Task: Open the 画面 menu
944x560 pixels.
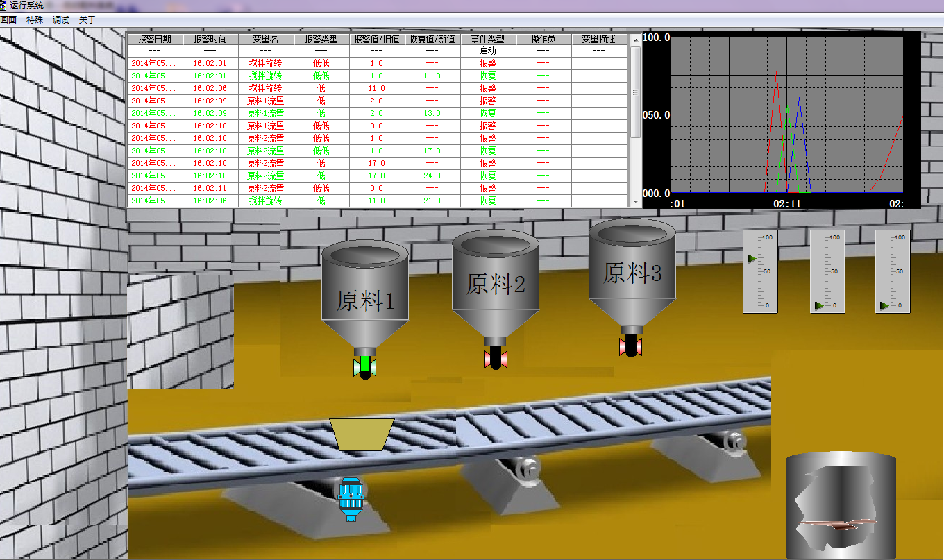Action: pyautogui.click(x=8, y=20)
